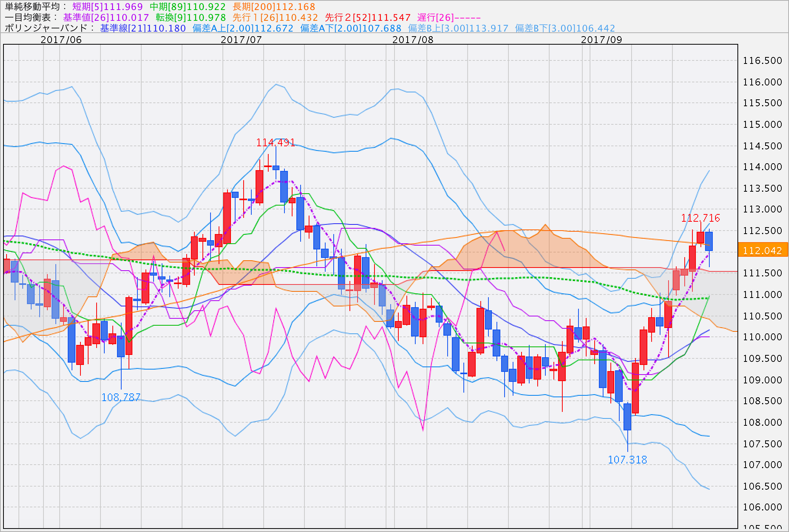Click the 2017/09 date axis label
Image resolution: width=789 pixels, height=532 pixels.
(x=602, y=40)
